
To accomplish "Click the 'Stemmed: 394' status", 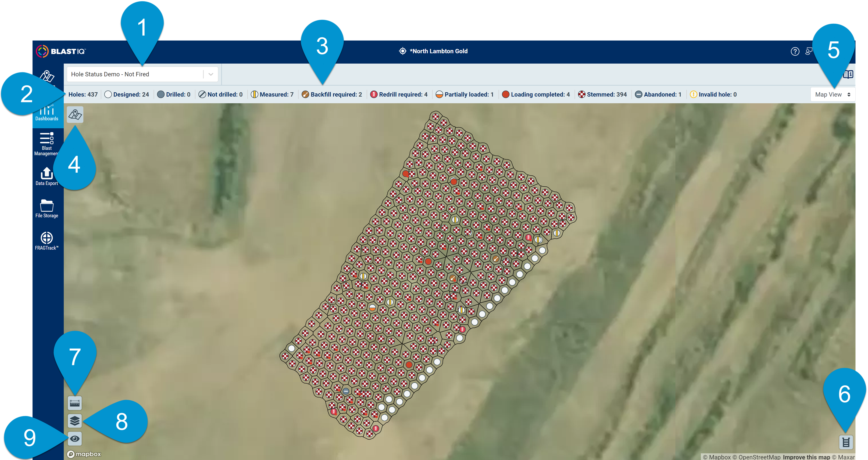I will 602,95.
